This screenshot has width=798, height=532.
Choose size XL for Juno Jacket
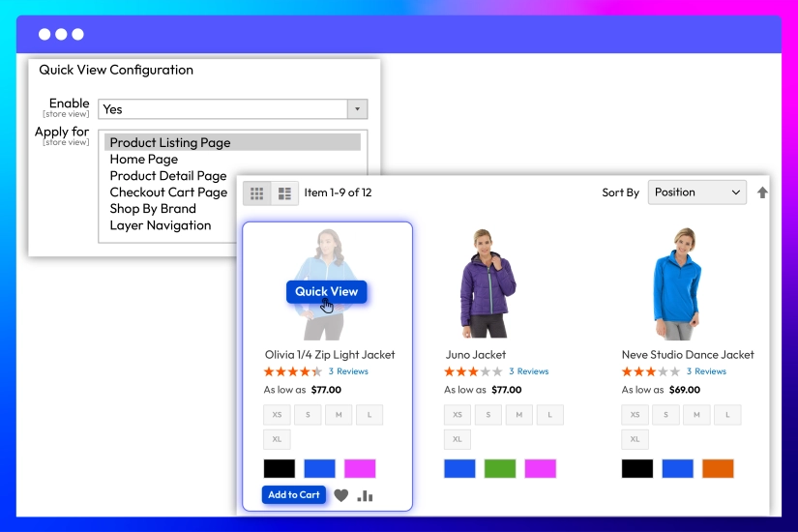click(x=458, y=439)
